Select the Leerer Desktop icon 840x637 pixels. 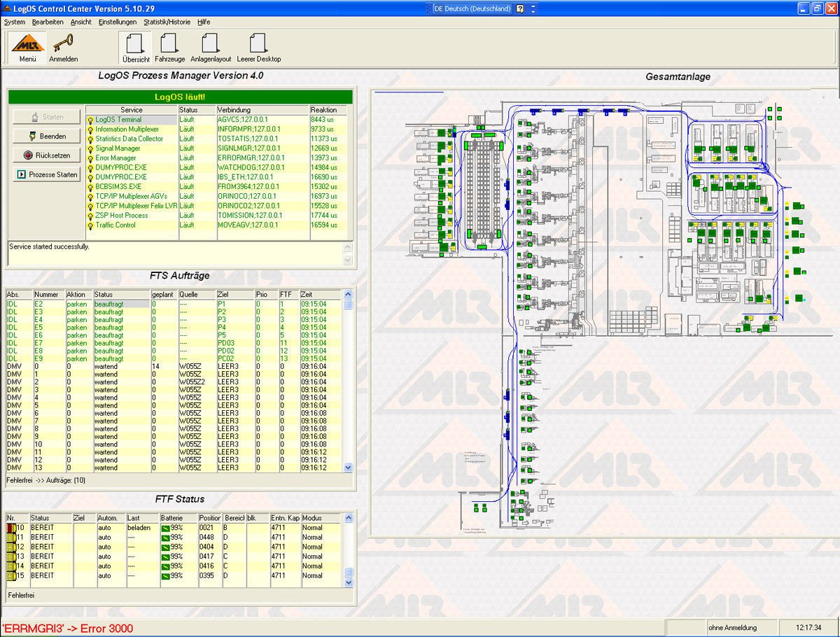tap(258, 45)
